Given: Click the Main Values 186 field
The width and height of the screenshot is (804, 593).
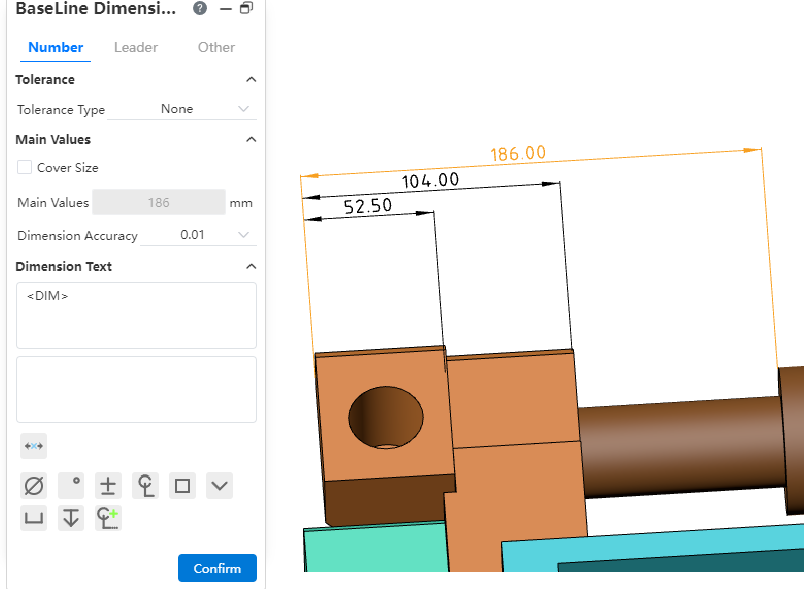Looking at the screenshot, I should coord(158,202).
